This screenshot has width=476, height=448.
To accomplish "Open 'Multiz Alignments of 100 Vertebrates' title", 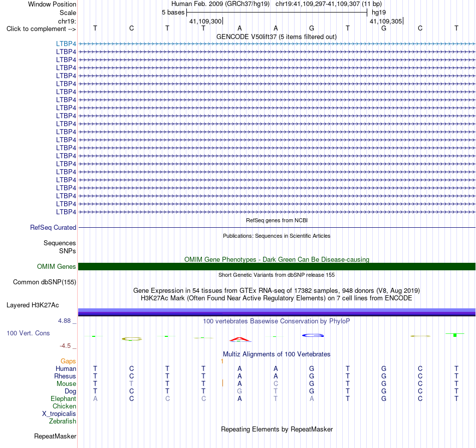I will 277,354.
